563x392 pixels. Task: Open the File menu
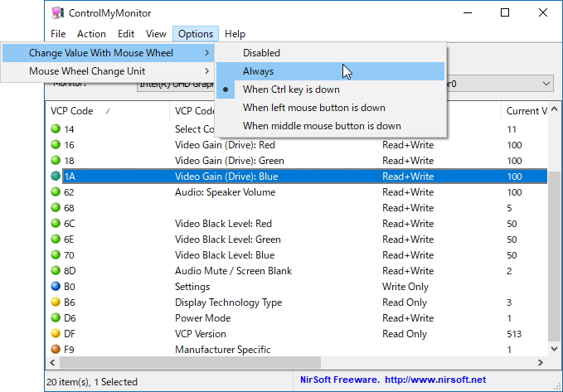coord(58,34)
